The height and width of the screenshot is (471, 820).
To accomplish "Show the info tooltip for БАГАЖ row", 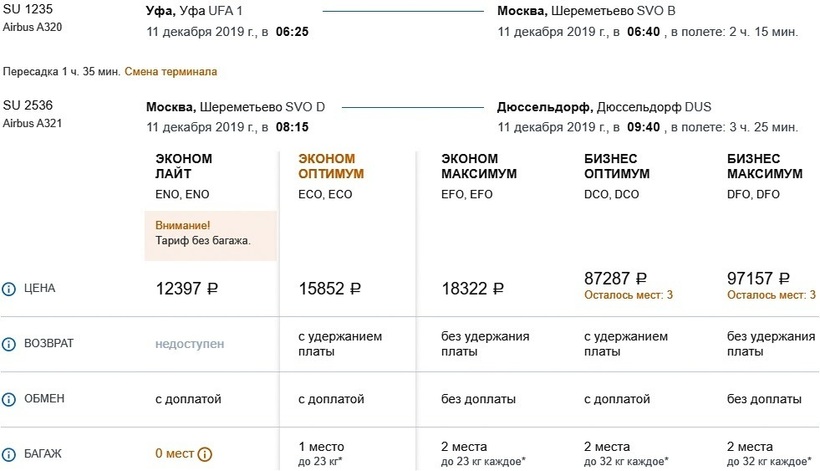I will pos(9,454).
